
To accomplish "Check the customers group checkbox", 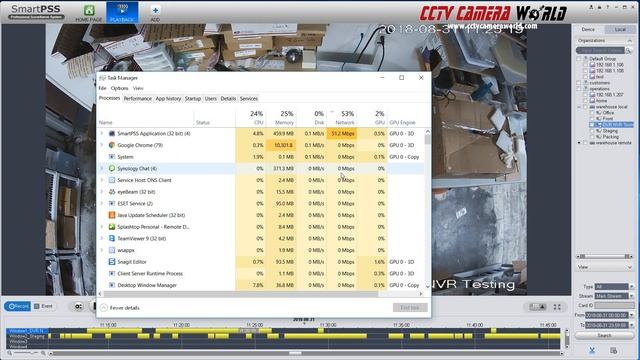I will pos(578,83).
